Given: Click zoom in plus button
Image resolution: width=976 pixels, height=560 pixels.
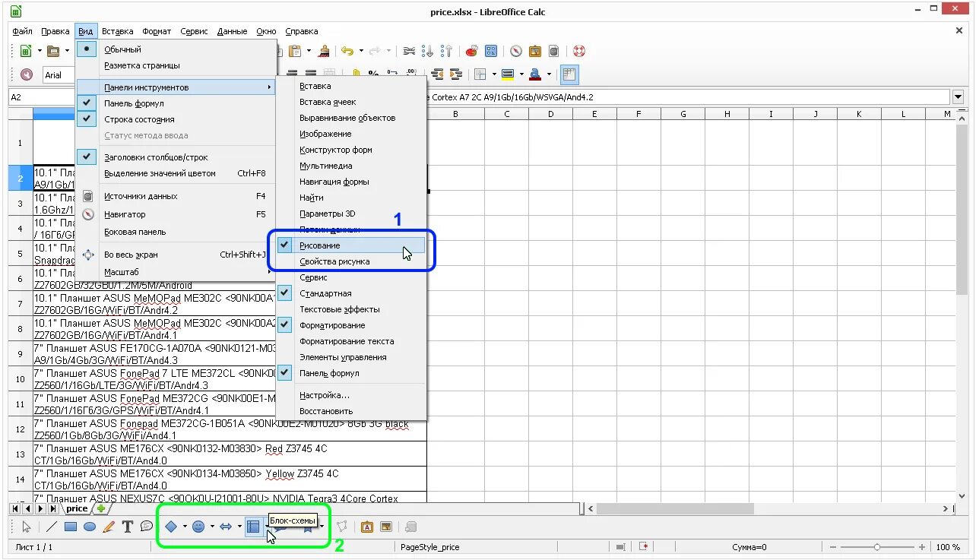Looking at the screenshot, I should tap(922, 547).
